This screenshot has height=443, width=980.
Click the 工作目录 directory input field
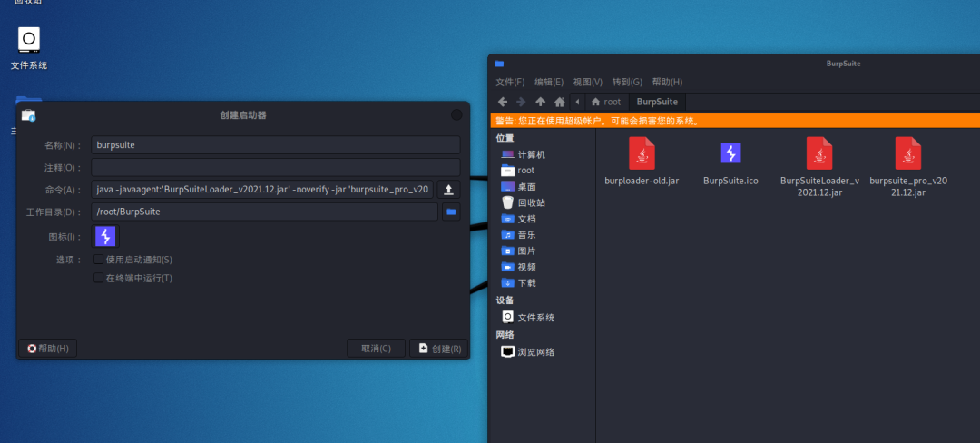pos(264,212)
